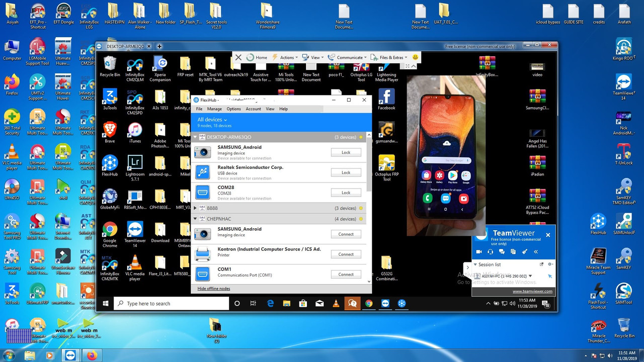The image size is (644, 362).
Task: Click the whiteboard brush icon in TeamViewer panel
Action: (525, 251)
